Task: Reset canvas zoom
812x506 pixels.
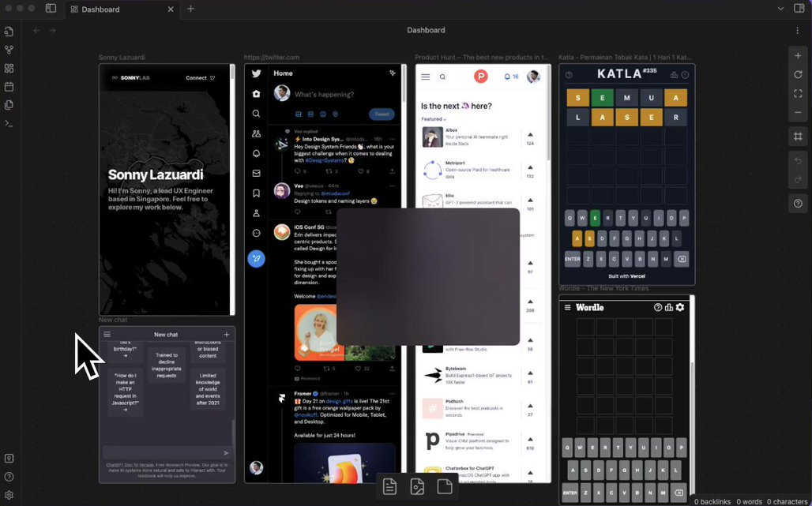Action: pos(798,75)
